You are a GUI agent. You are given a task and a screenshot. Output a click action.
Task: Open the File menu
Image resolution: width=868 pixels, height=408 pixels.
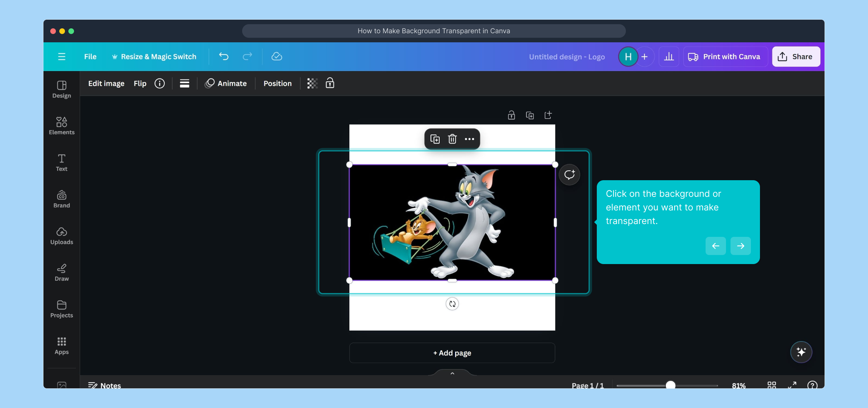(90, 57)
